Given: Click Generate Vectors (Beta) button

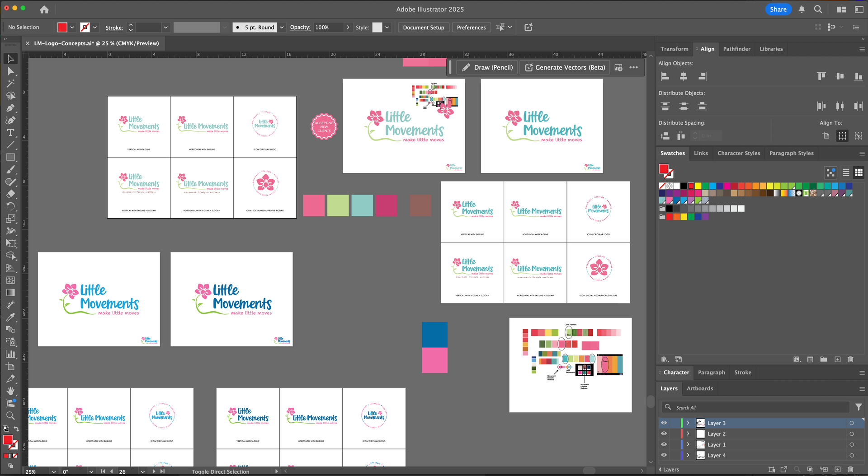Looking at the screenshot, I should tap(565, 67).
